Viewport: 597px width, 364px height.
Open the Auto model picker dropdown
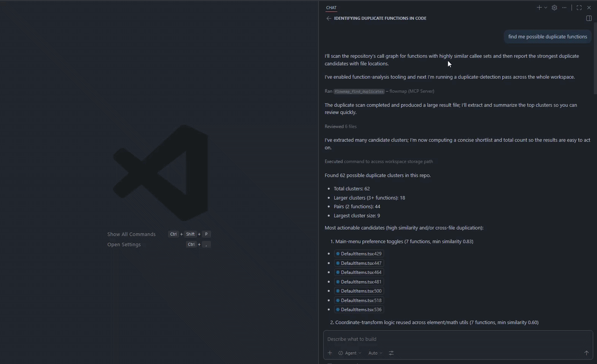[375, 353]
